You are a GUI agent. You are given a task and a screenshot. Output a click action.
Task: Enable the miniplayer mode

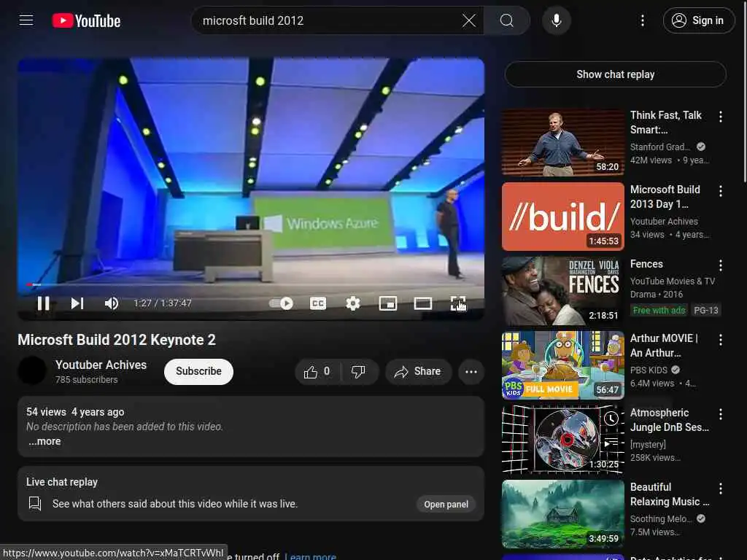[x=388, y=303]
